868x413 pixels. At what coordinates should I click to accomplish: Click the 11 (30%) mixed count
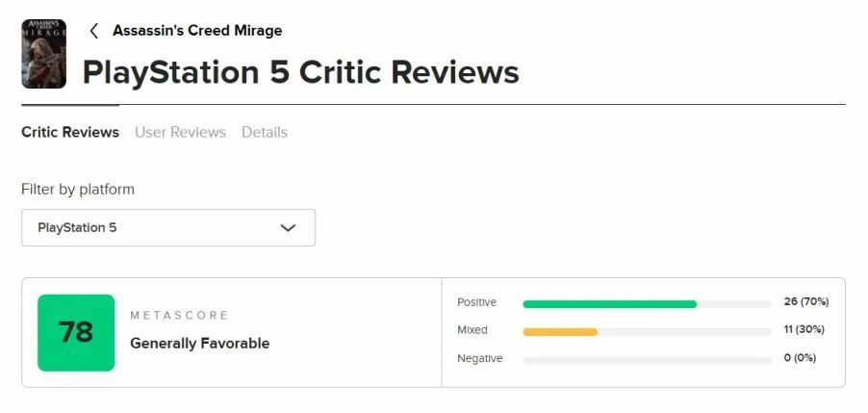[x=805, y=330]
